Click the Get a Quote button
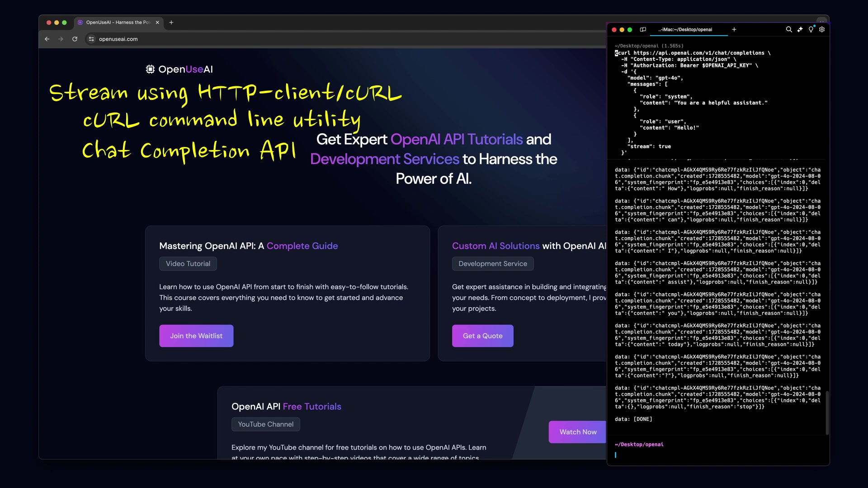Screen dimensions: 868x488 coord(482,336)
